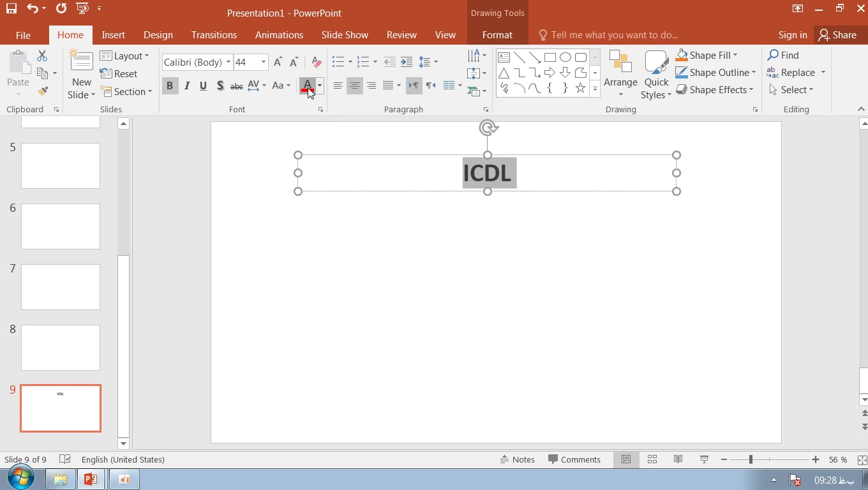Decrease the list indent level

[x=389, y=62]
